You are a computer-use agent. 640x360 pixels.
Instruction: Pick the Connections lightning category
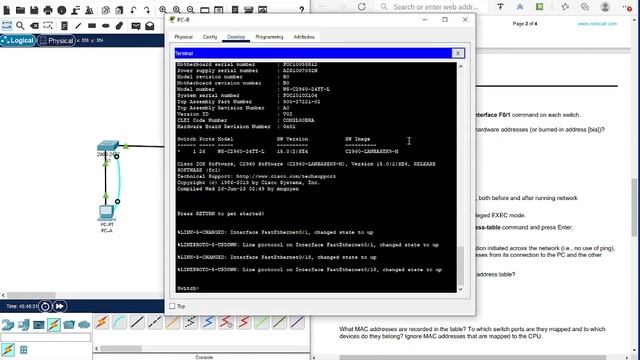tap(54, 325)
